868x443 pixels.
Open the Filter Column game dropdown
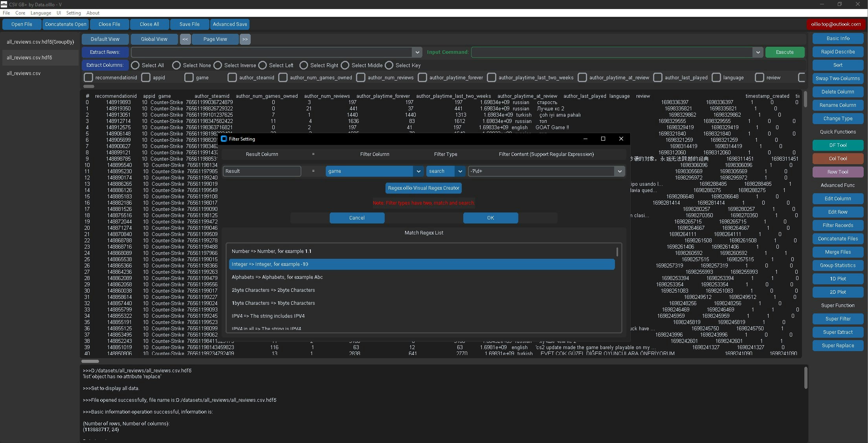(418, 171)
